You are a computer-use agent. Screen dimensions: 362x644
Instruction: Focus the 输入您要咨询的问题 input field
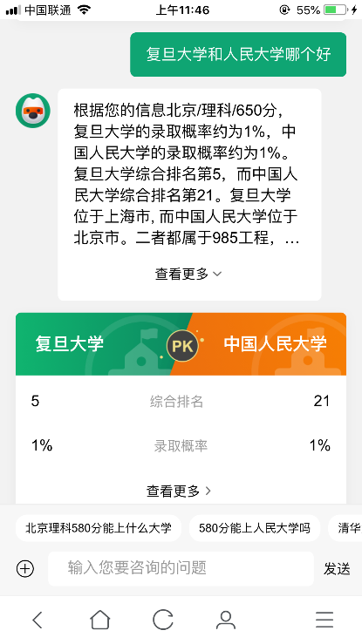coord(181,568)
